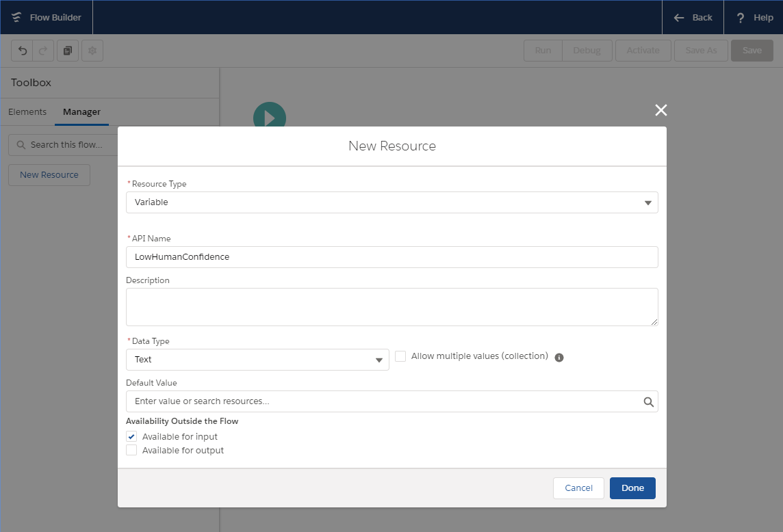
Task: Click the Save As button
Action: tap(701, 51)
